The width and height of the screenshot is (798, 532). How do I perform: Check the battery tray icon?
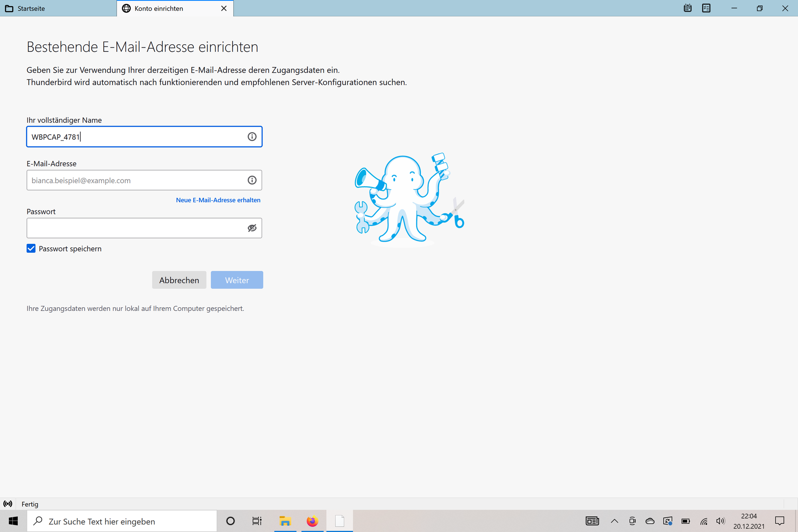tap(685, 521)
